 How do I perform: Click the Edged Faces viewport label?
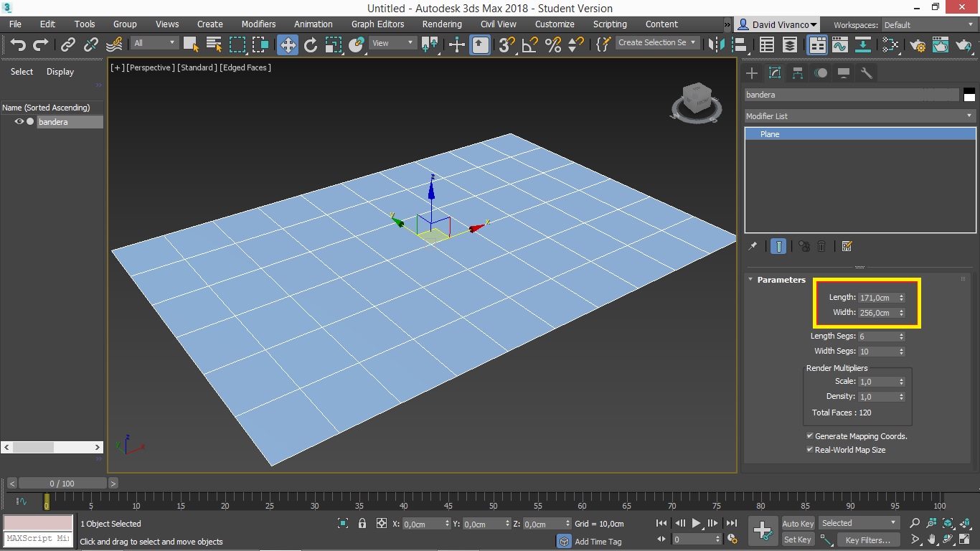[x=245, y=67]
